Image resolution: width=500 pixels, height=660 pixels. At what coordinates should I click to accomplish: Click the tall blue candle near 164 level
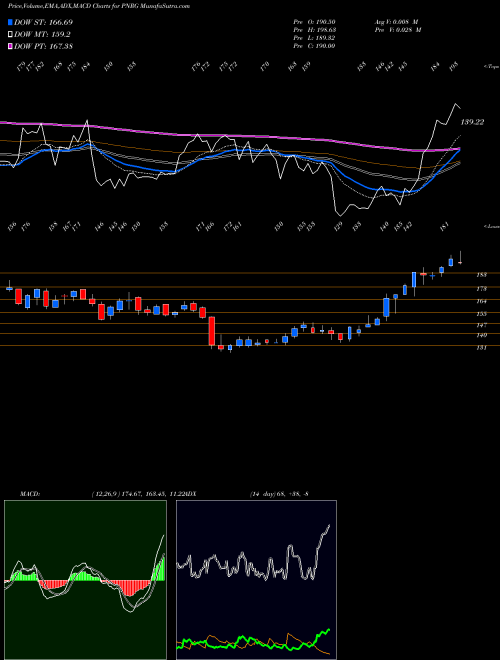click(x=386, y=308)
